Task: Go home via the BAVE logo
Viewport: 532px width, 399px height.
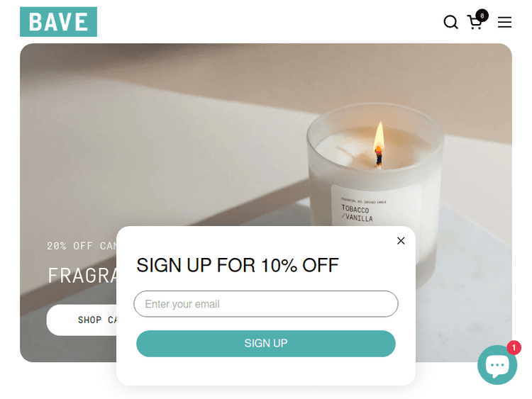Action: (58, 22)
